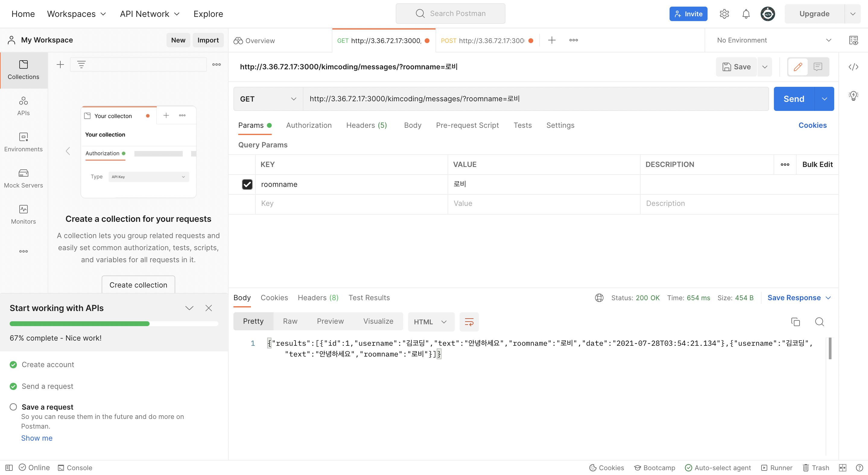The image size is (868, 475).
Task: Uncheck the roomname query param checkbox
Action: pyautogui.click(x=247, y=184)
